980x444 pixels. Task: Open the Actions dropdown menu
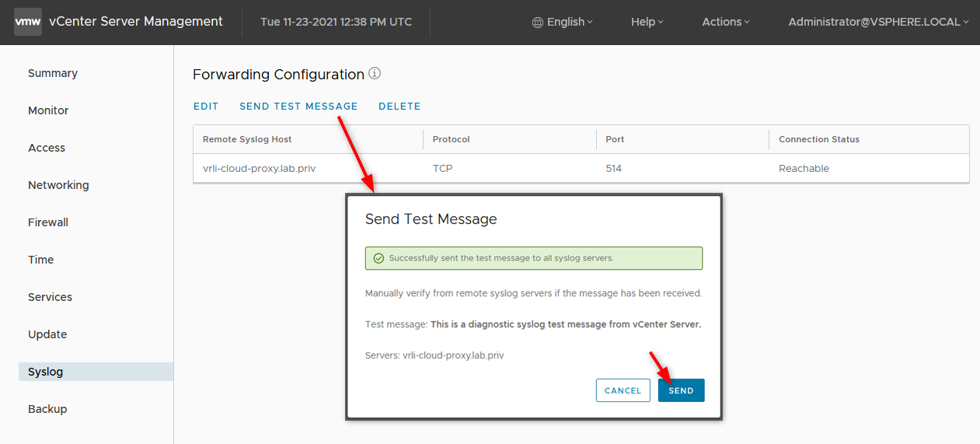coord(726,22)
